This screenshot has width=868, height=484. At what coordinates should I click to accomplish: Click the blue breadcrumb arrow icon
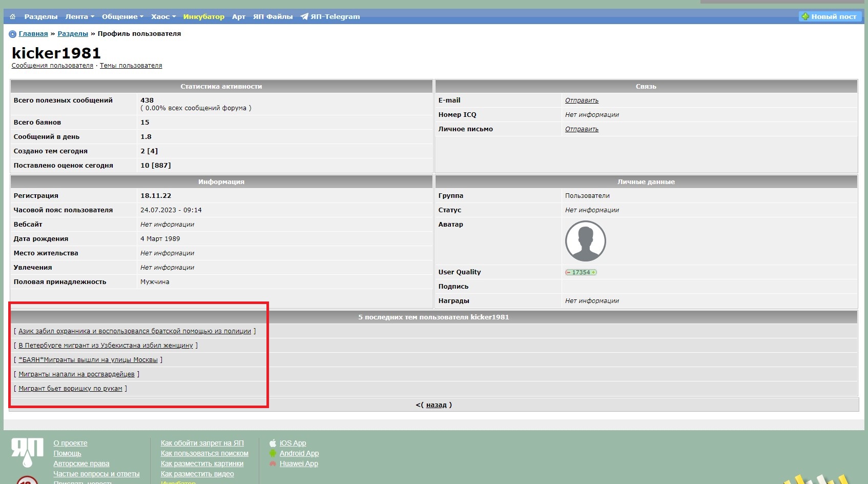(13, 34)
